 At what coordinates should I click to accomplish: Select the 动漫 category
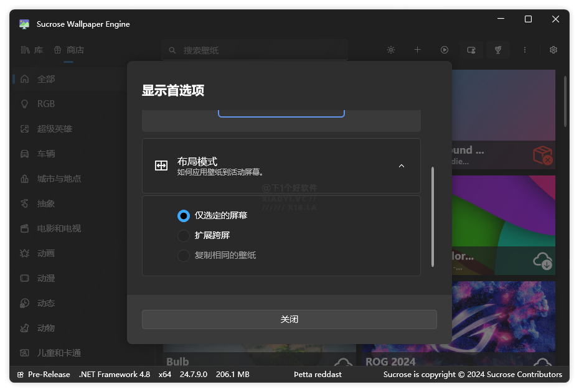tap(70, 278)
